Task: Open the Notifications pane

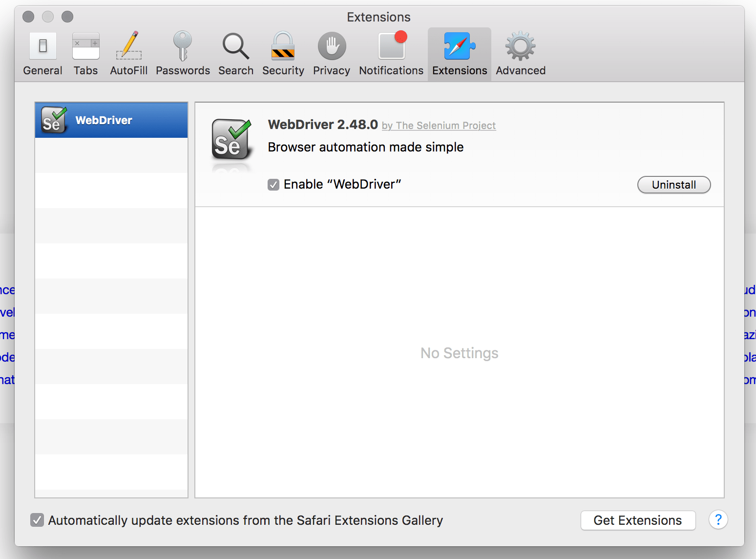Action: pos(391,51)
